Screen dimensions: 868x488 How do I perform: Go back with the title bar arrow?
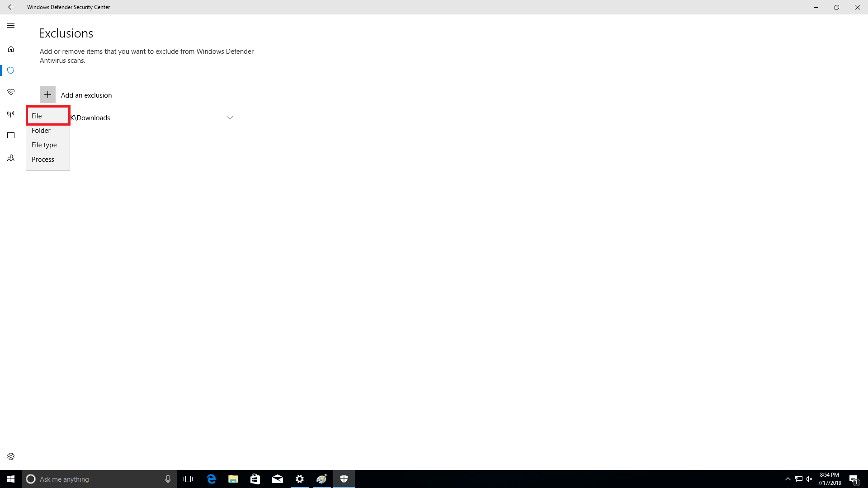11,7
